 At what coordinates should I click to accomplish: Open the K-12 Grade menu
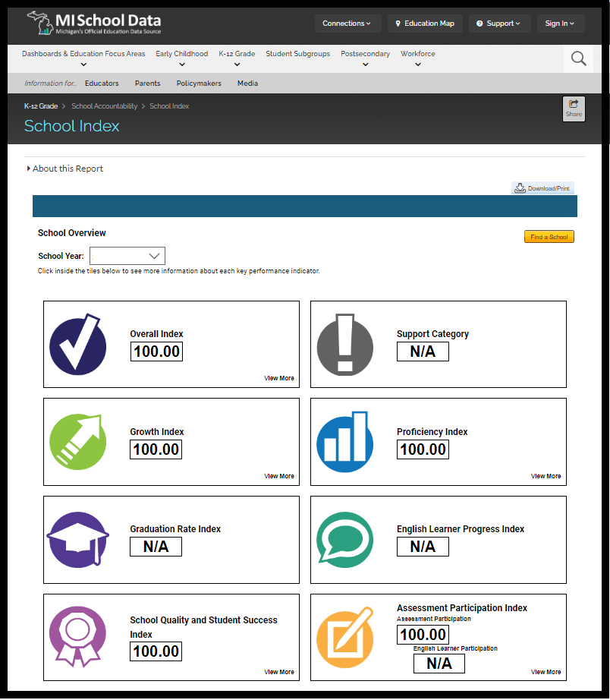click(x=237, y=58)
